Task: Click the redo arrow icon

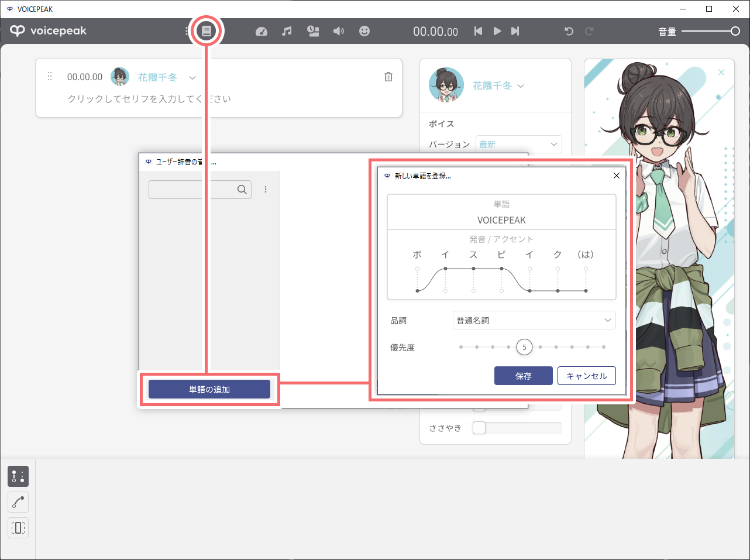Action: click(589, 31)
